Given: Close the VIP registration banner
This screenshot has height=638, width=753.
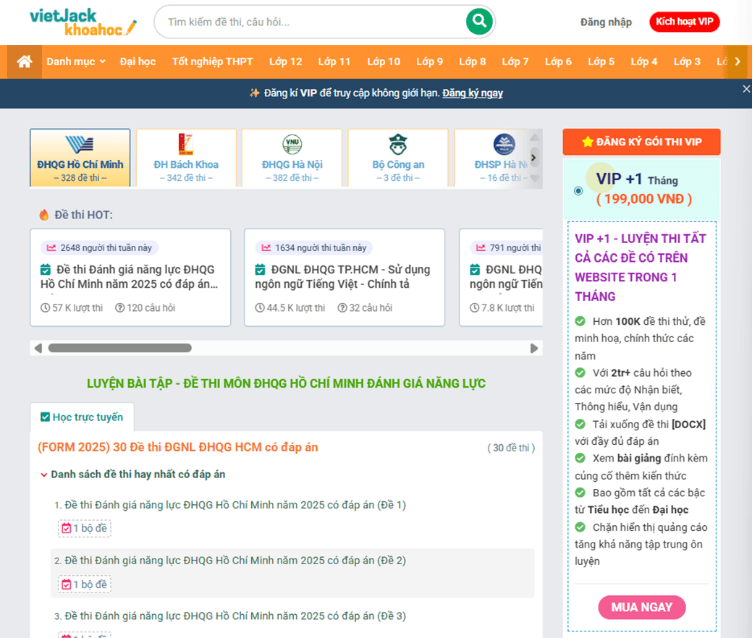Looking at the screenshot, I should click(x=746, y=89).
